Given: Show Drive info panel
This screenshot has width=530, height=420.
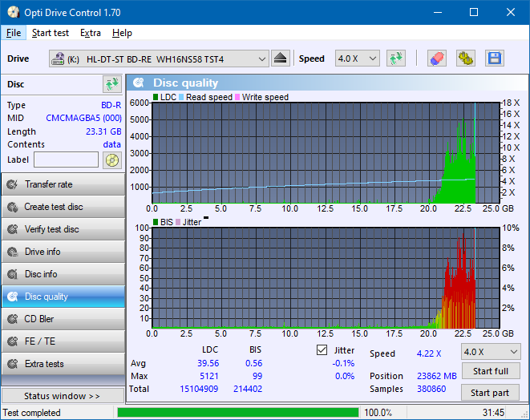Looking at the screenshot, I should (63, 252).
